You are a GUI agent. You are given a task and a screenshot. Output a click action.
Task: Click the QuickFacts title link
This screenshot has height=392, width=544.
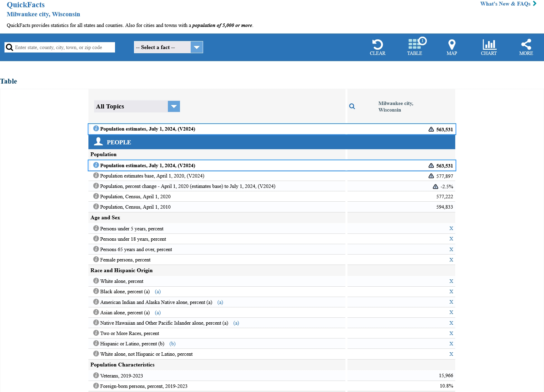point(26,5)
